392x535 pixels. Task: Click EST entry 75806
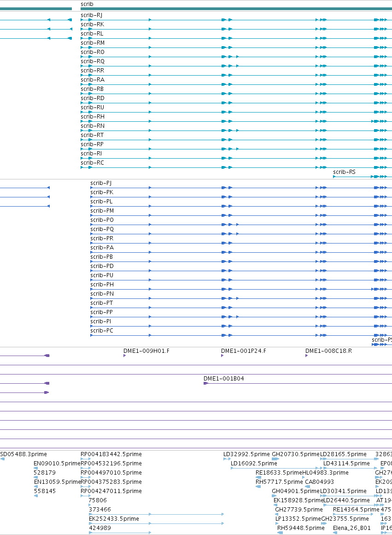coord(98,500)
